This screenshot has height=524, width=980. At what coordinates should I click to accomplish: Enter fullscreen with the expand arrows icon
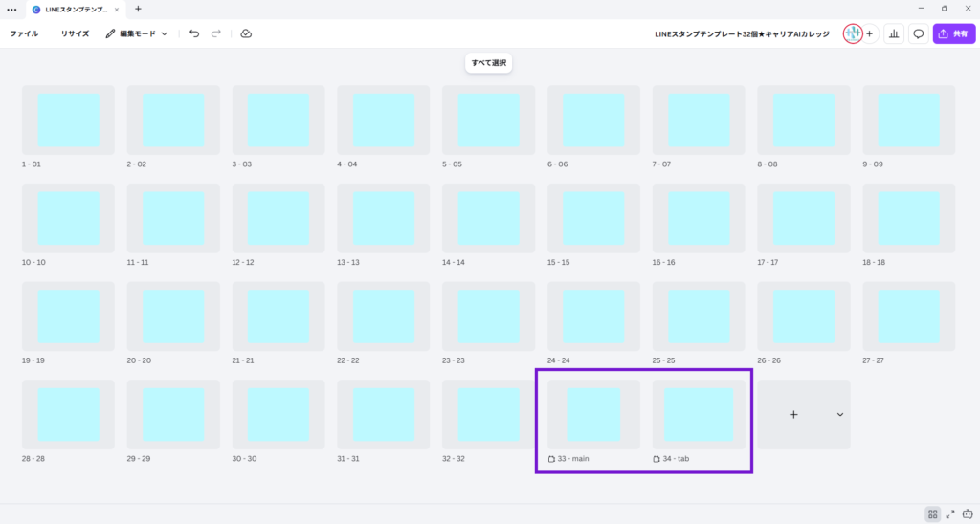(x=950, y=514)
